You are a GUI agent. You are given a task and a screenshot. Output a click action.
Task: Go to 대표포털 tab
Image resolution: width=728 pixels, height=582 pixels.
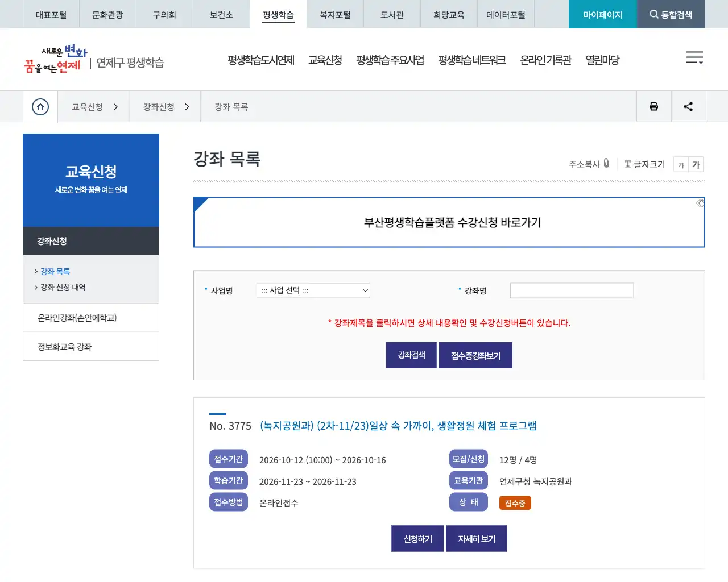point(51,14)
